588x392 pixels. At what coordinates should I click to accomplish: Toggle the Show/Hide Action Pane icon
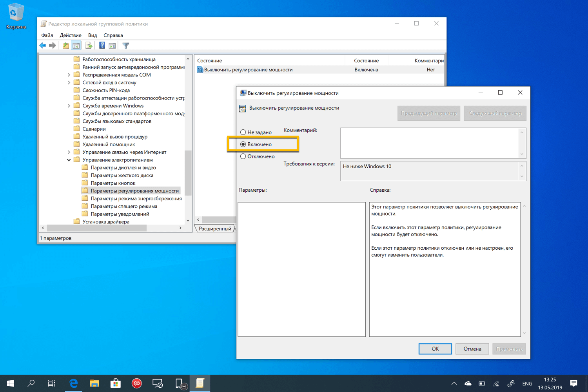[x=112, y=45]
